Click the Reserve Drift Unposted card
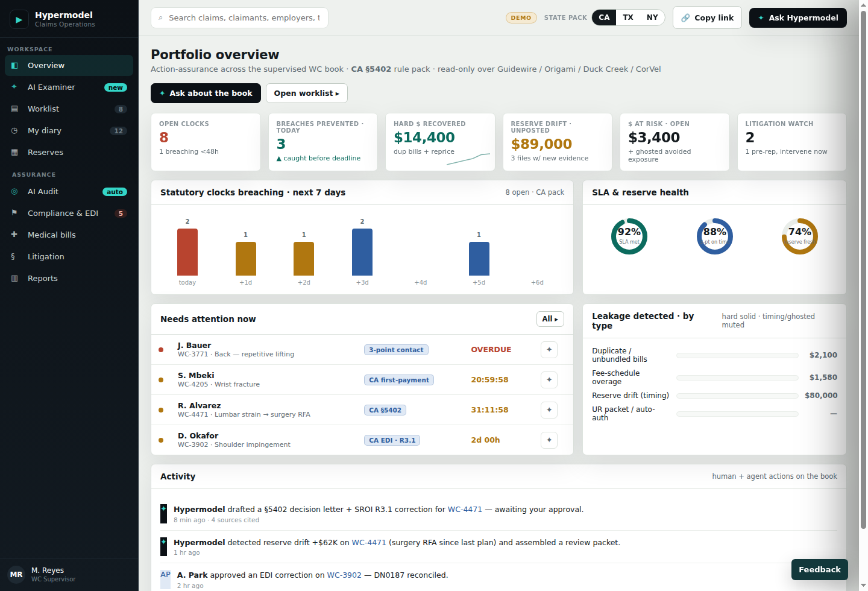 (x=558, y=142)
